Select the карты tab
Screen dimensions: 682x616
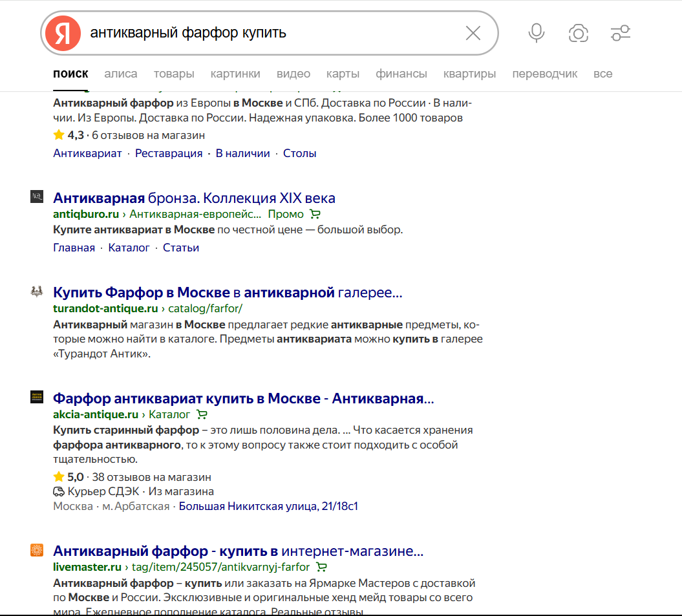coord(343,74)
